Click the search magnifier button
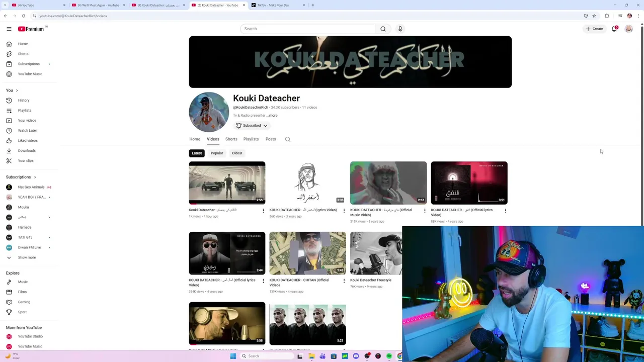 [383, 29]
